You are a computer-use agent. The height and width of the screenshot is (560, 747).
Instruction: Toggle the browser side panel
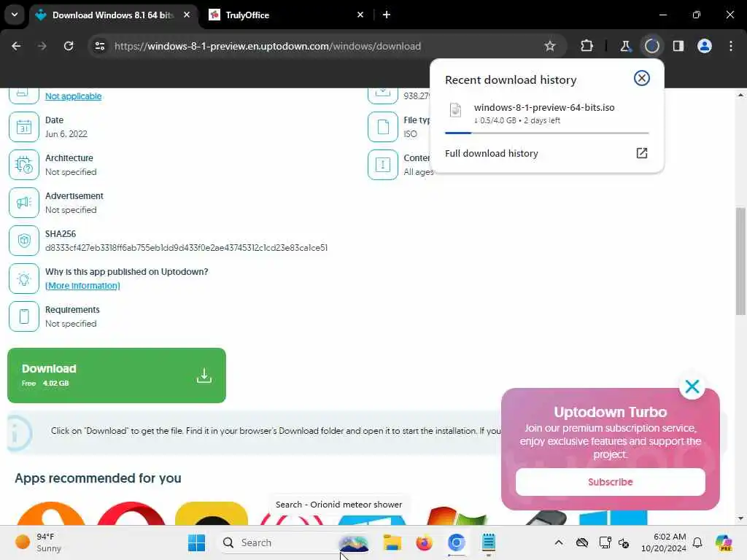678,46
